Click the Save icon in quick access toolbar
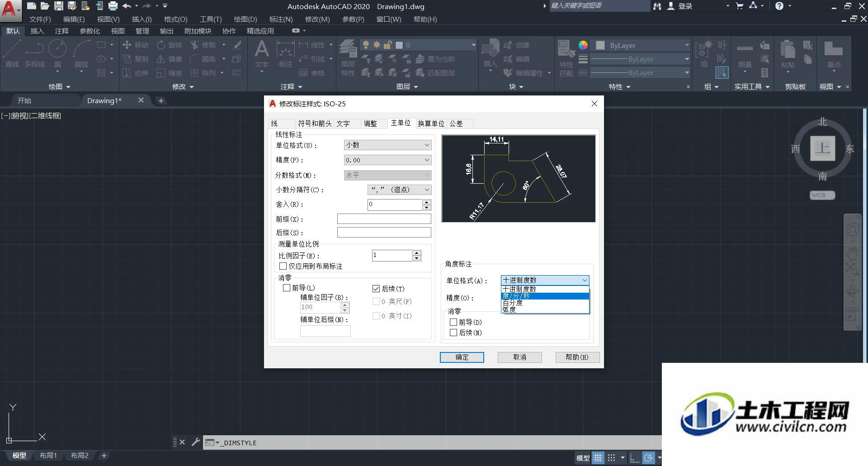 click(x=58, y=6)
